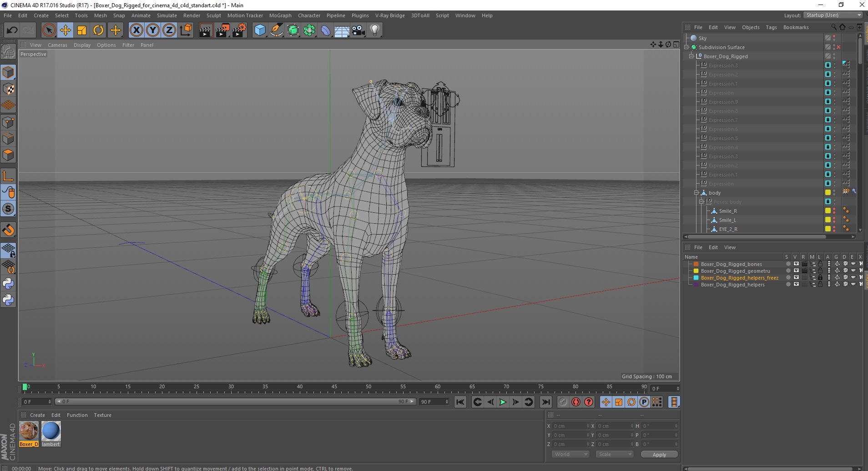Screen dimensions: 868x471
Task: Open the MoGraph menu
Action: [x=280, y=15]
